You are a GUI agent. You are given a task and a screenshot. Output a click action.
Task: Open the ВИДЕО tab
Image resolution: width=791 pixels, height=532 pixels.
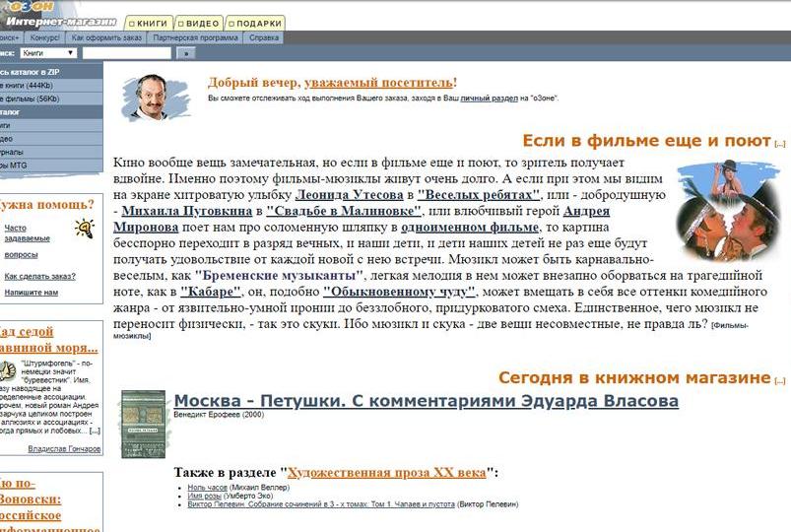199,24
